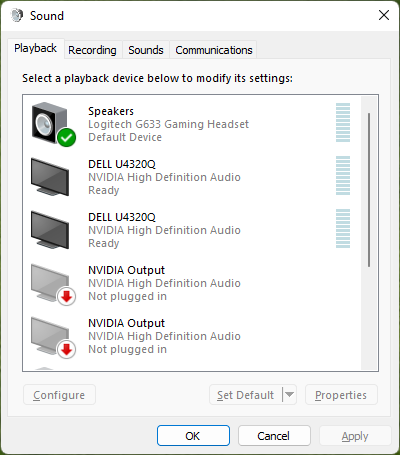
Task: Click the Configure button
Action: tap(59, 395)
